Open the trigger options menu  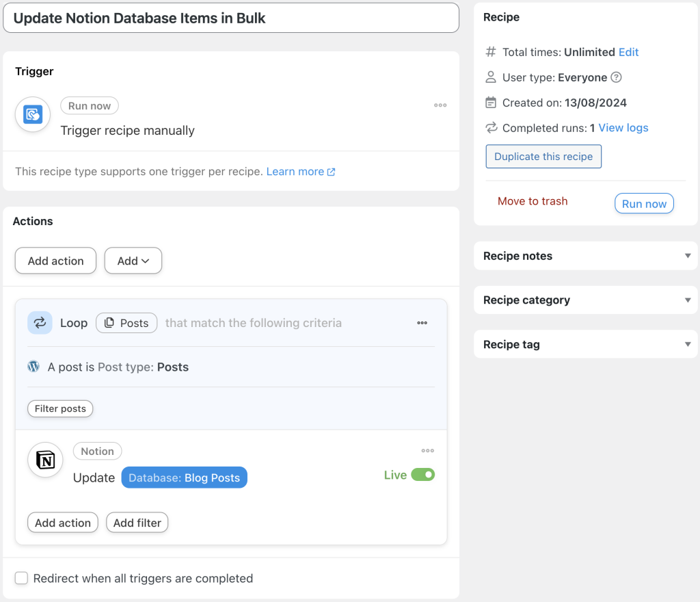440,105
